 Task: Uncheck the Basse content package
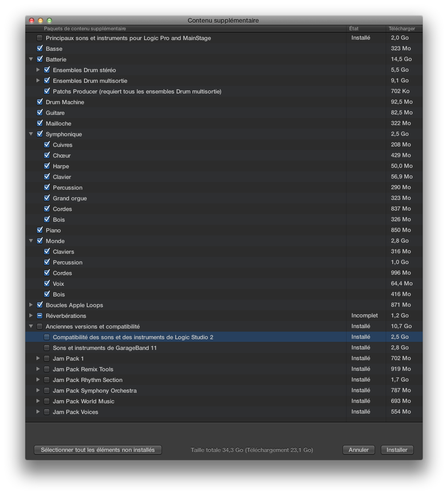(40, 48)
